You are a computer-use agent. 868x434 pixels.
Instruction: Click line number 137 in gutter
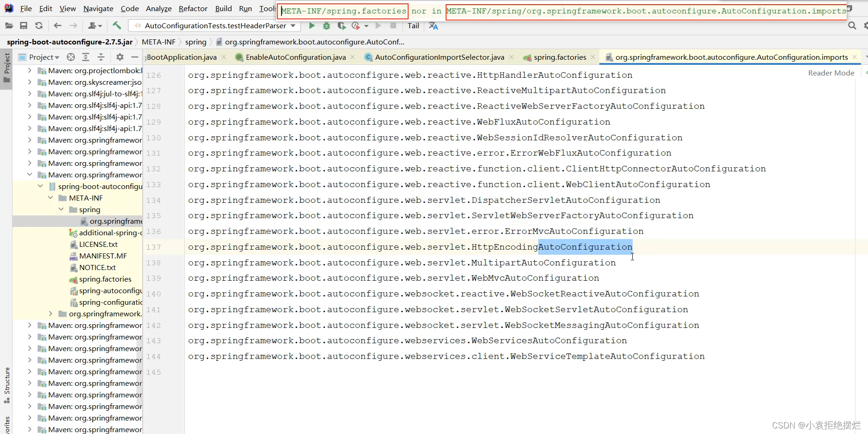(x=153, y=247)
